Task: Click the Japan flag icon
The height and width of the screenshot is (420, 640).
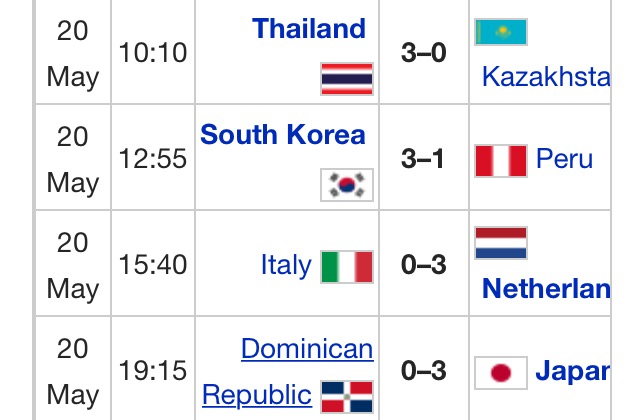Action: click(501, 373)
